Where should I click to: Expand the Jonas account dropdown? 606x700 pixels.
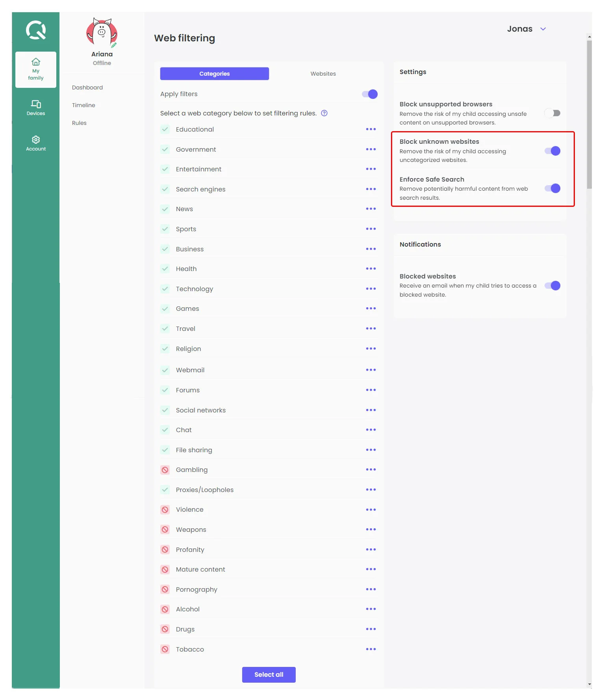click(x=543, y=29)
